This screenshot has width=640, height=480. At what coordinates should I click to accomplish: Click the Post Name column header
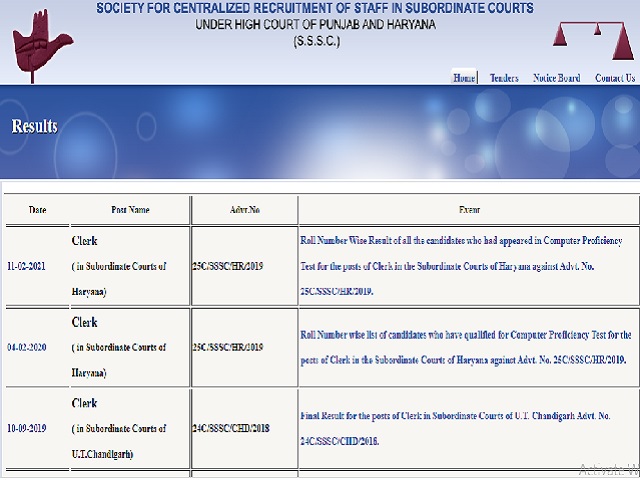click(x=130, y=210)
